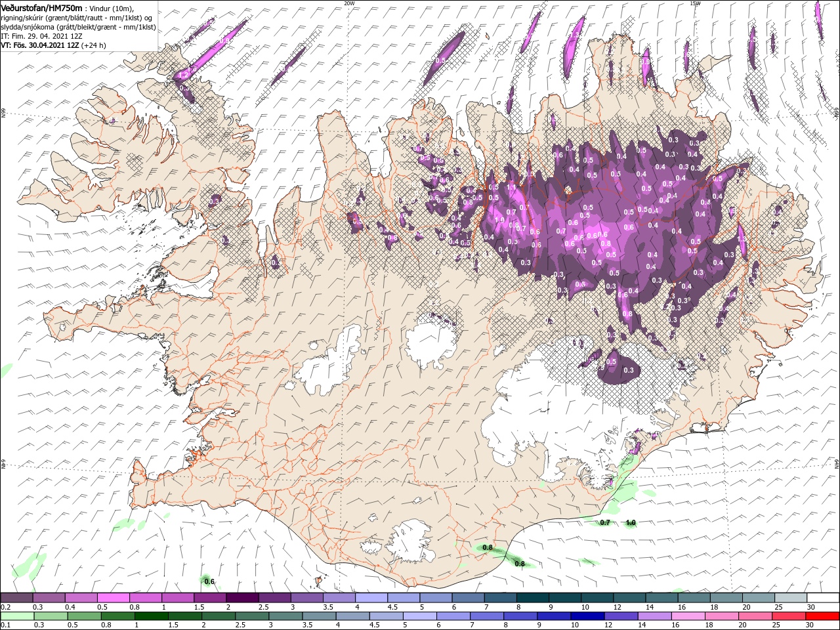The height and width of the screenshot is (630, 840).
Task: Pick the light pink rain swatch between 16 and 18
Action: pyautogui.click(x=688, y=616)
